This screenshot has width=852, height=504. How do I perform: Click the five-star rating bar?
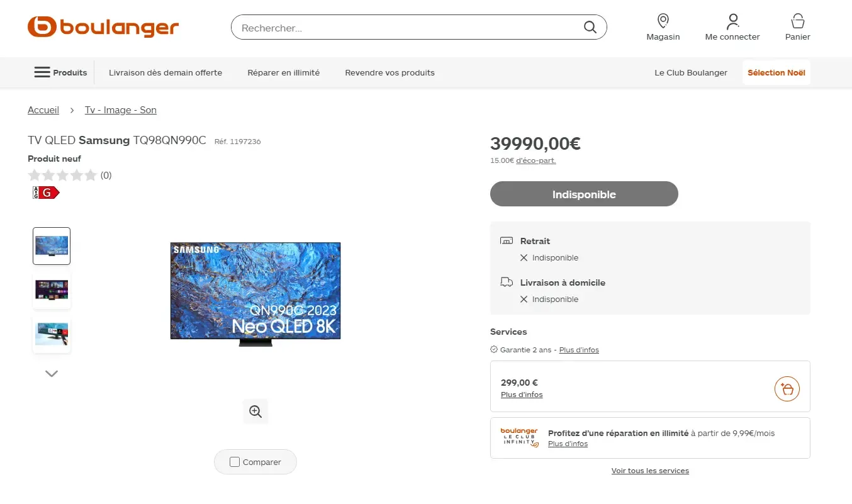[x=62, y=175]
